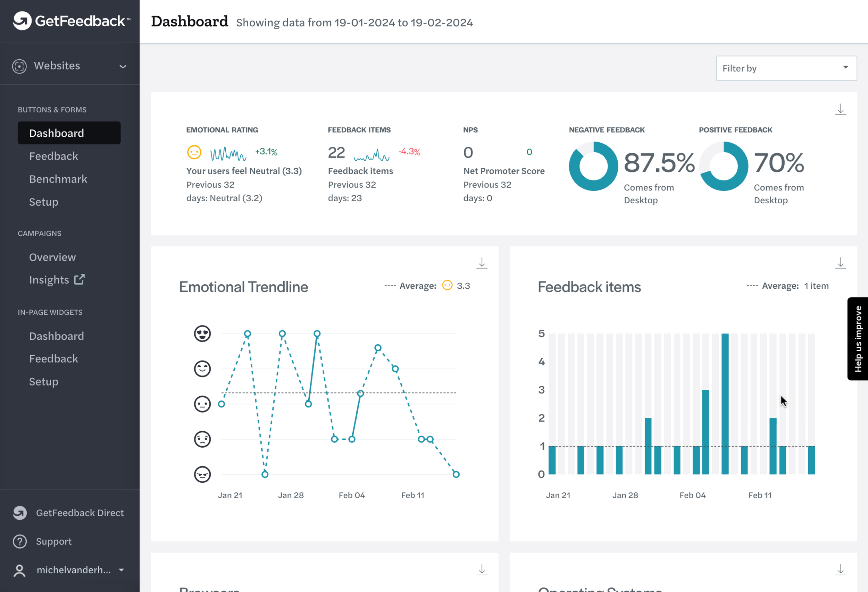Click the smiling emoji on trendline axis
868x592 pixels.
202,369
